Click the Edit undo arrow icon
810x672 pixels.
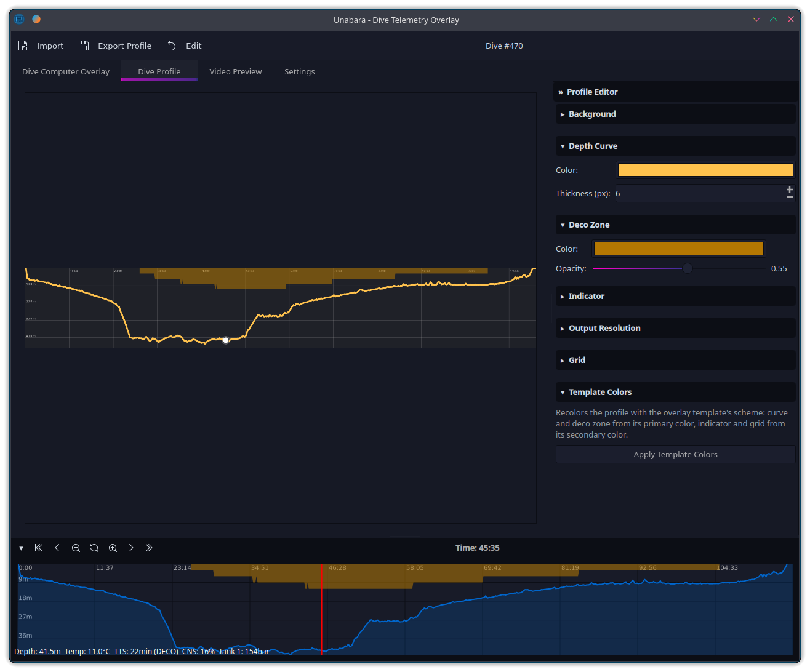pyautogui.click(x=172, y=46)
